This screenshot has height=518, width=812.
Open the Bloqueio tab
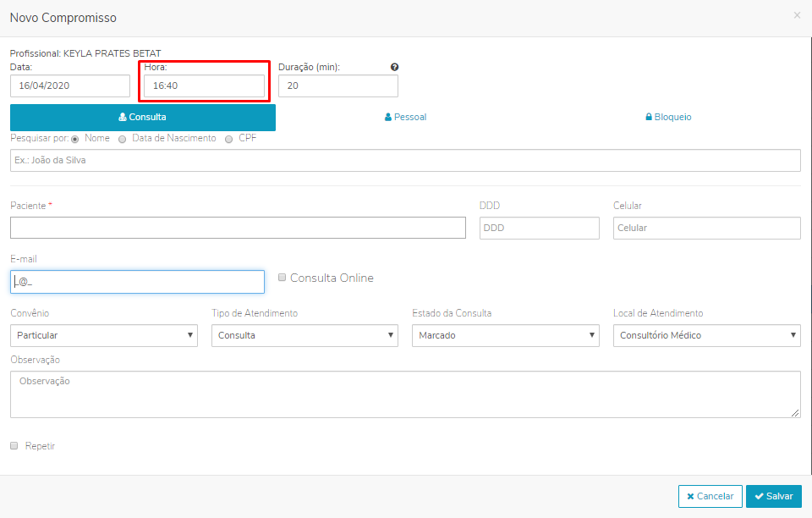pos(668,117)
